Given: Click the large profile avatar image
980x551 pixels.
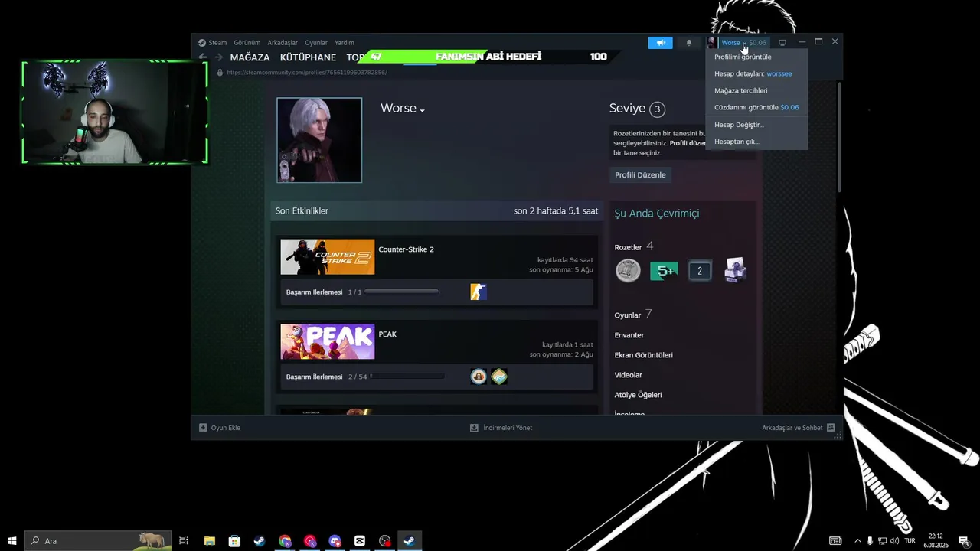Looking at the screenshot, I should [x=319, y=140].
